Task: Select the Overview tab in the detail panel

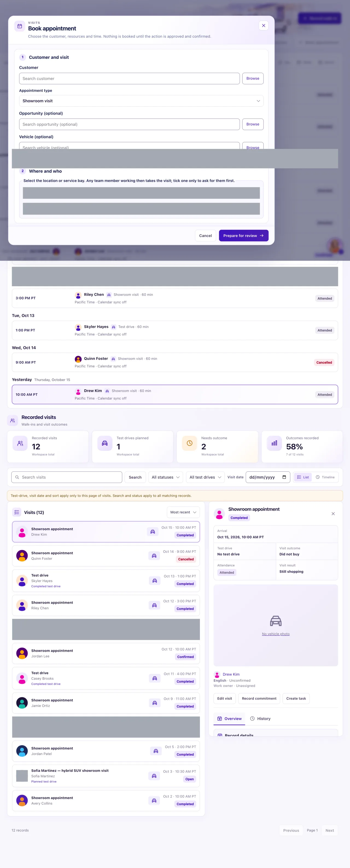Action: 229,719
